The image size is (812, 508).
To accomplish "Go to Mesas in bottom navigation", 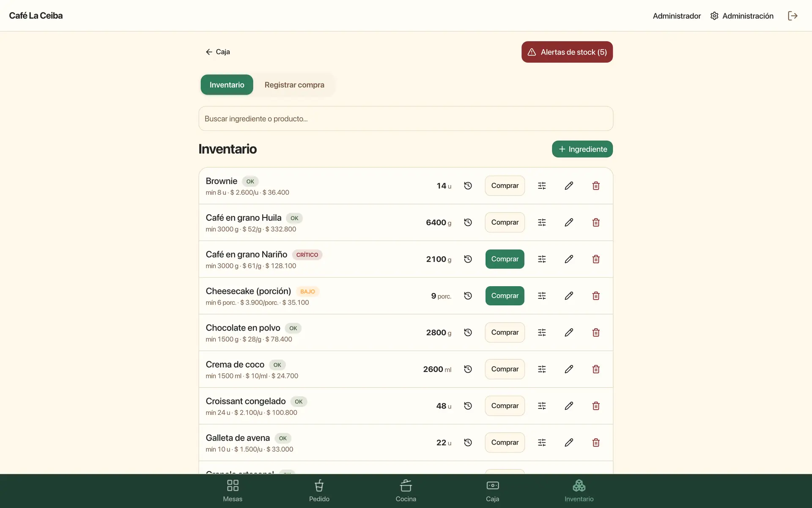I will tap(233, 491).
